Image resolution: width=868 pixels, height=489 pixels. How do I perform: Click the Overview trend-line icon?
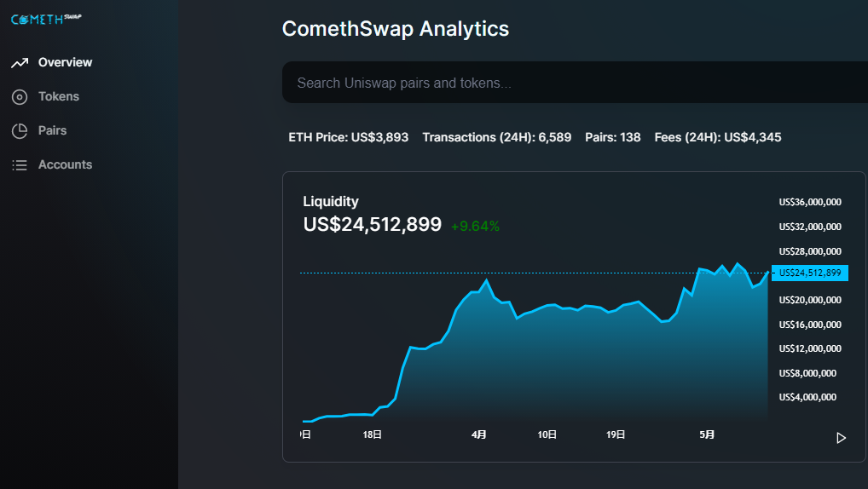(20, 63)
